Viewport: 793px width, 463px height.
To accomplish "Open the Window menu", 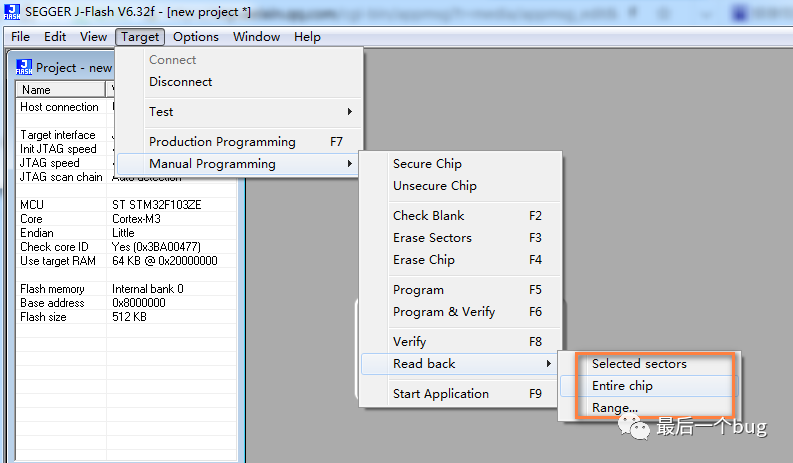I will point(256,37).
